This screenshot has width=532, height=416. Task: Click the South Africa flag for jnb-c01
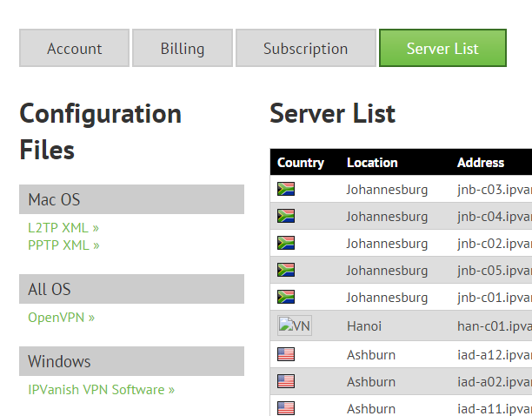[x=286, y=297]
